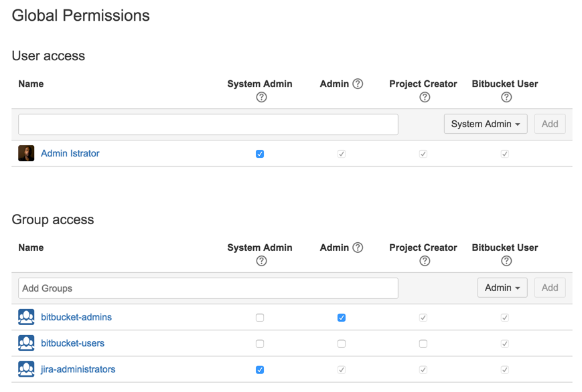Click help icon under Group access System Admin

tap(261, 262)
